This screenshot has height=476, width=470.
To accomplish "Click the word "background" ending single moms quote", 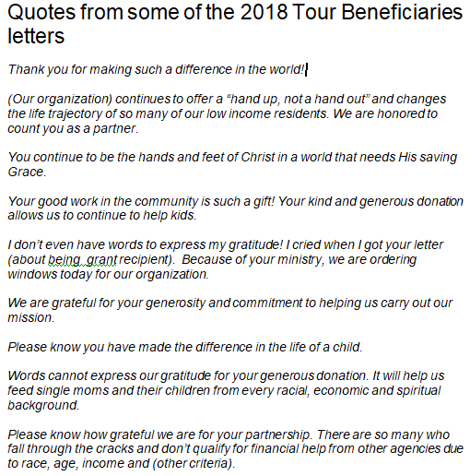I will (42, 405).
